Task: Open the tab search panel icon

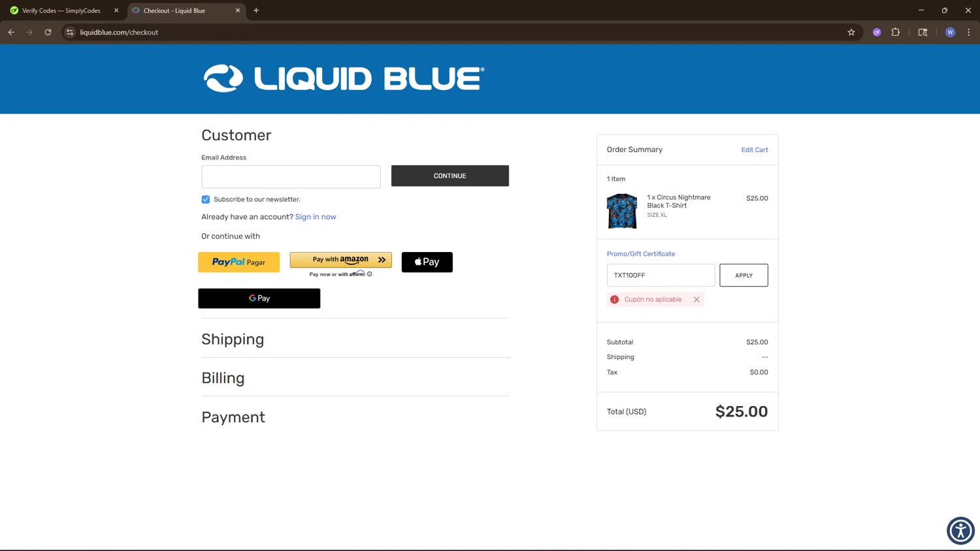Action: coord(923,32)
